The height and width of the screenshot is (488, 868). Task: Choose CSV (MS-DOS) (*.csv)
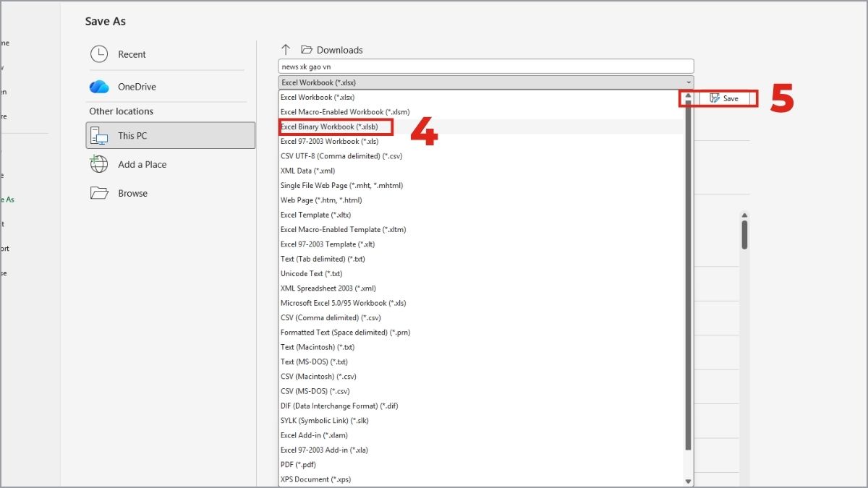coord(481,391)
